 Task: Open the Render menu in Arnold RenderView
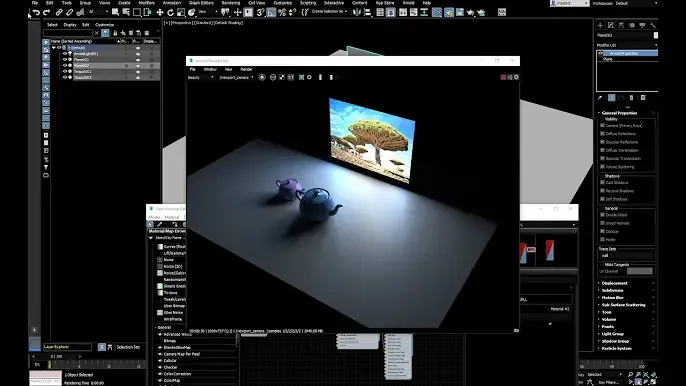(246, 69)
